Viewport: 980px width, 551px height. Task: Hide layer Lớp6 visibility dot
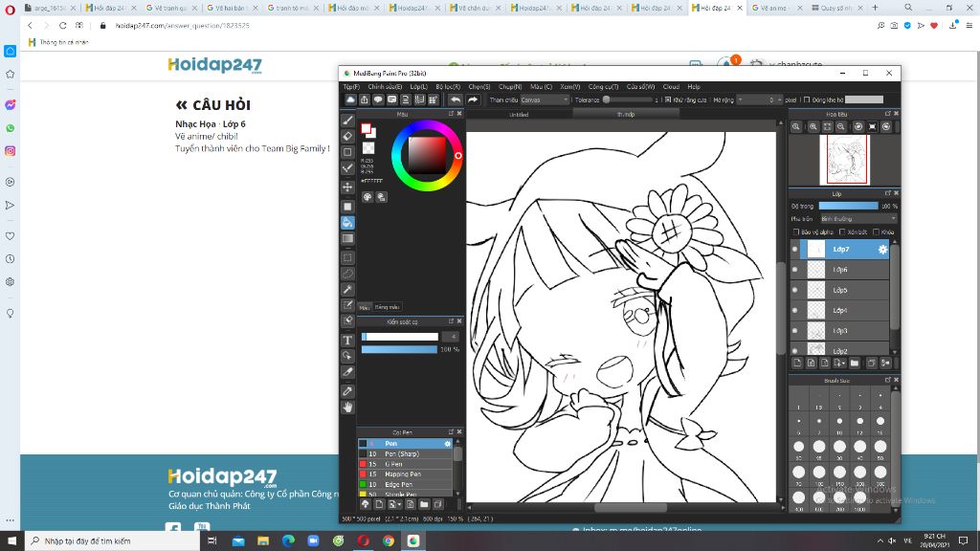coord(795,270)
